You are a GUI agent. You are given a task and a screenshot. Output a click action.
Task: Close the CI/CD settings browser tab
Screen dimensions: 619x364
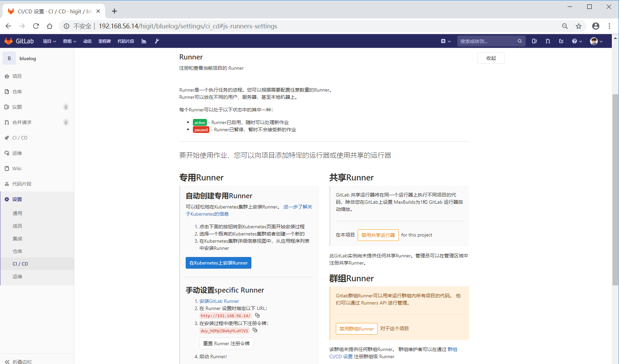pyautogui.click(x=98, y=11)
